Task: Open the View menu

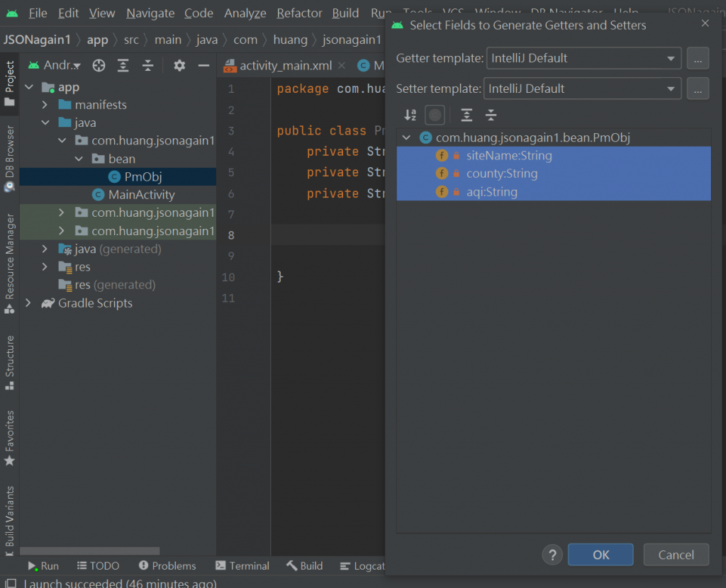Action: [102, 13]
